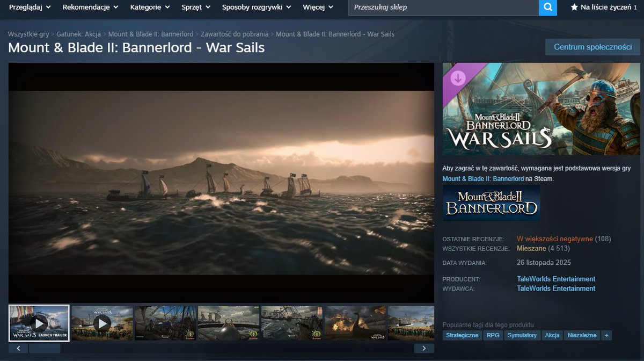Click the DLC download badge on header image

tap(458, 78)
